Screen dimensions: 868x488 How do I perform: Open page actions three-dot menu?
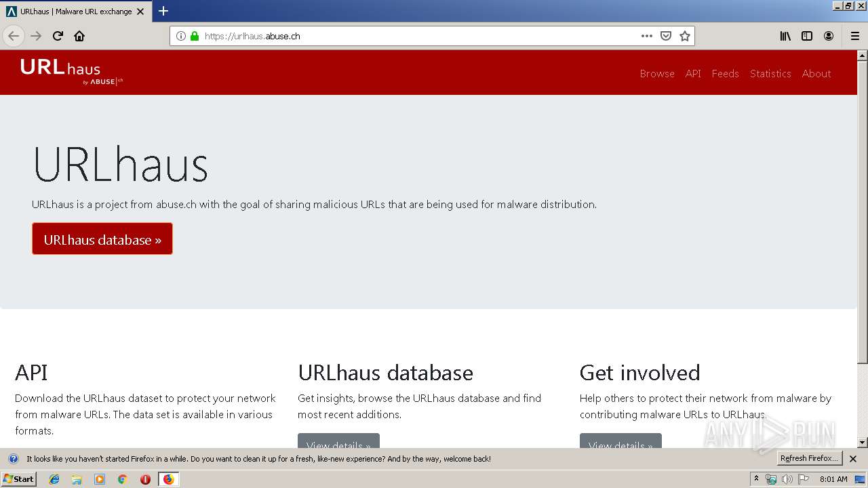647,36
